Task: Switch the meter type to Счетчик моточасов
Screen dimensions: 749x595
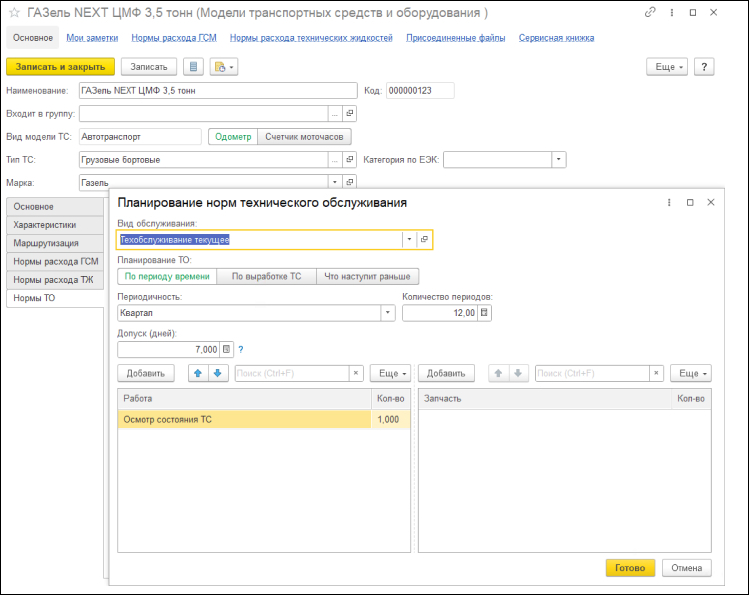Action: coord(304,137)
